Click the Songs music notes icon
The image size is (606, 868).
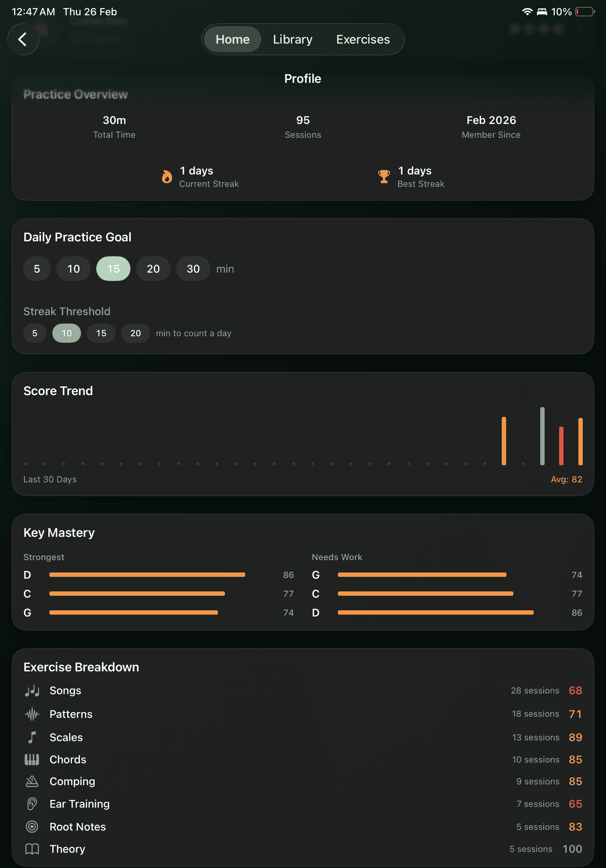(x=32, y=691)
